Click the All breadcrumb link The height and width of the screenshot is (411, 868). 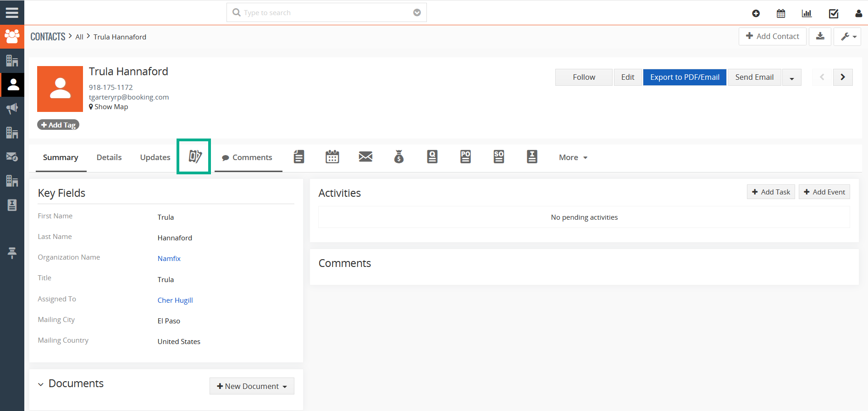click(x=79, y=37)
